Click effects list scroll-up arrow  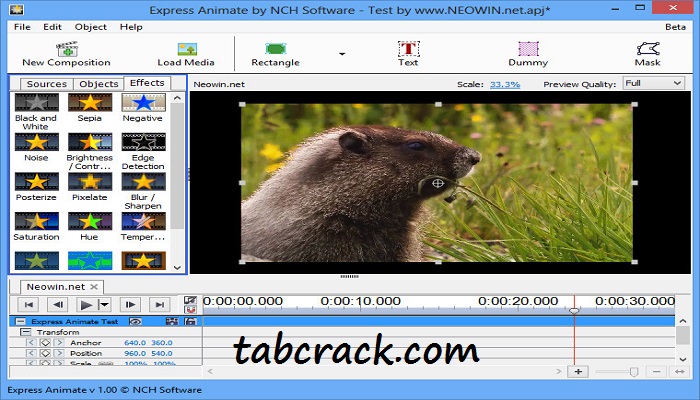click(177, 98)
